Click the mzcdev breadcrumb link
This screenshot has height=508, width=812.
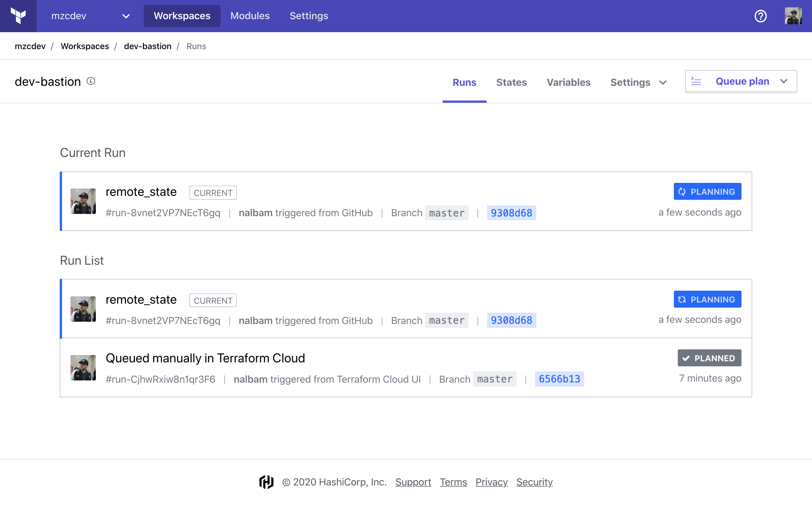click(x=30, y=46)
